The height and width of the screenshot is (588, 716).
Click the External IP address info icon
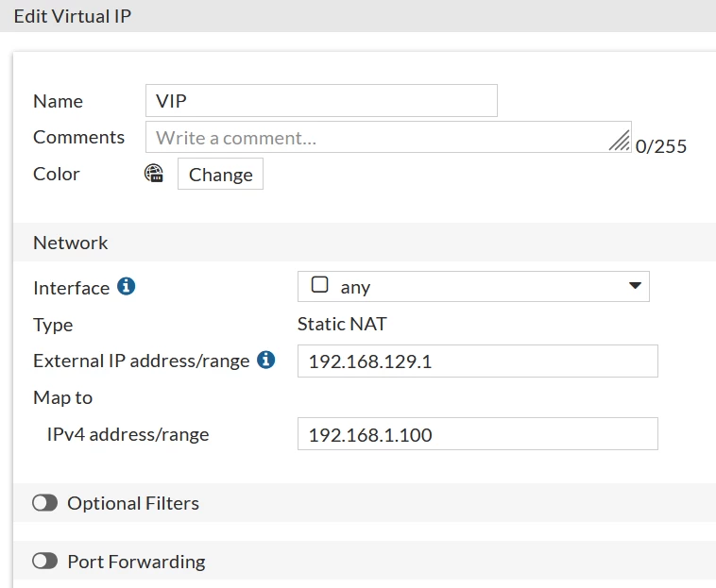click(265, 360)
